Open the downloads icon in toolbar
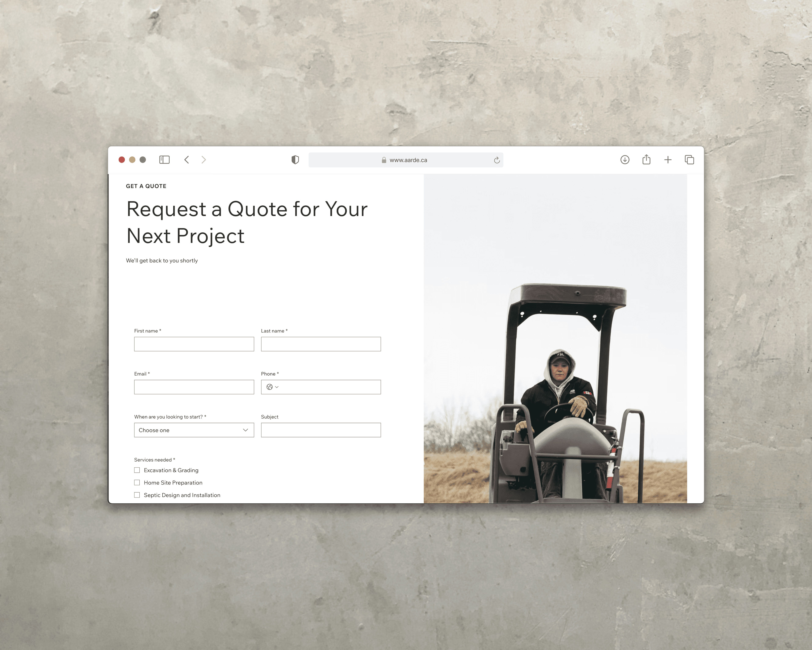 point(625,160)
